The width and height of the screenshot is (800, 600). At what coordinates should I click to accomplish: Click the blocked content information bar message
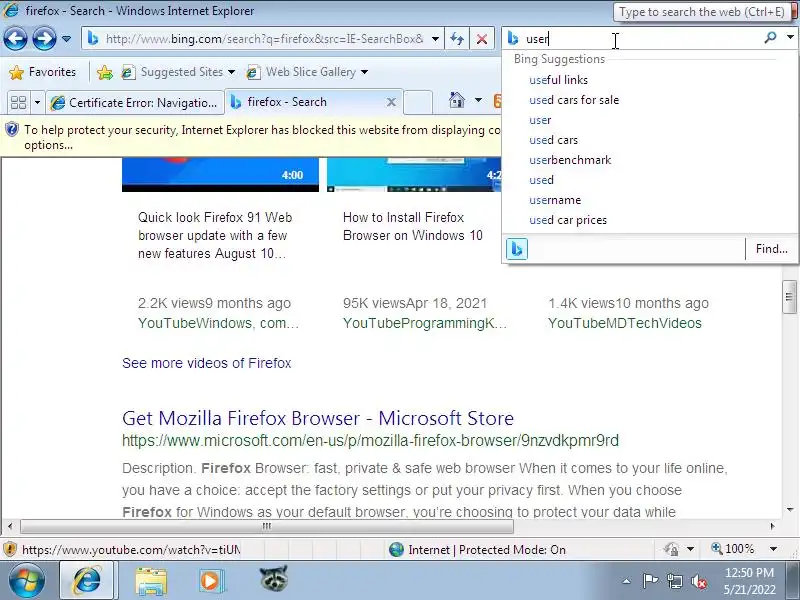pyautogui.click(x=262, y=137)
